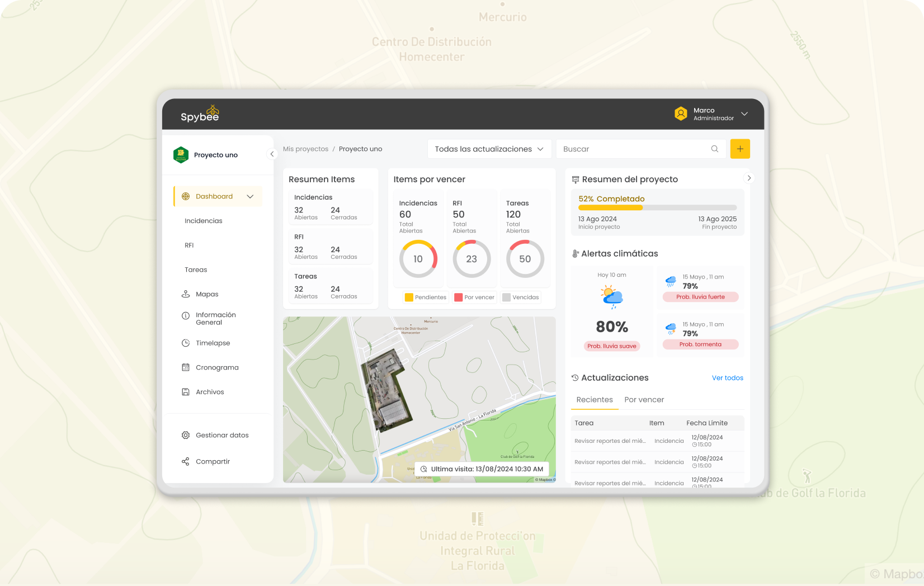Open Información General in sidebar
The width and height of the screenshot is (924, 586).
215,319
